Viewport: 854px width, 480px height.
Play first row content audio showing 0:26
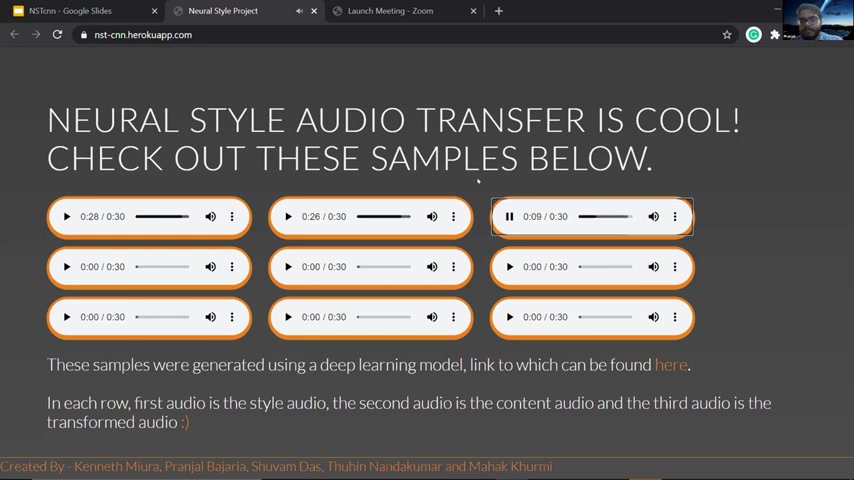tap(288, 217)
